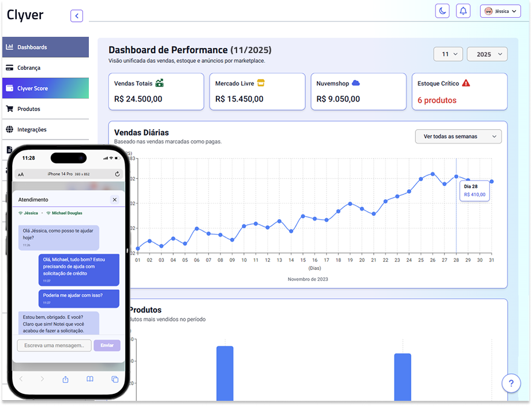Click the '6 produtos' critical stock link

click(x=437, y=100)
